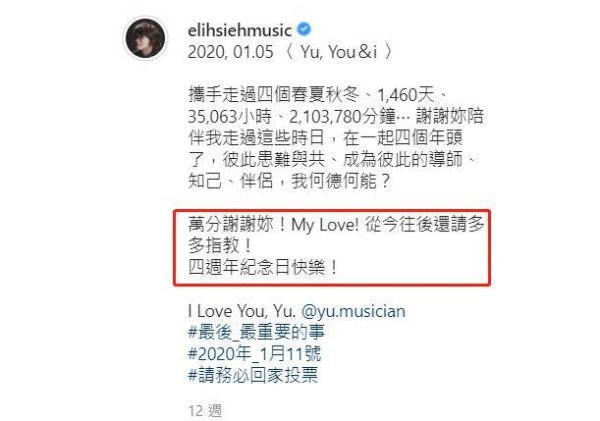This screenshot has width=600, height=421.
Task: Click the caption line 知己、伴侶，我何德何能？
Action: [289, 181]
